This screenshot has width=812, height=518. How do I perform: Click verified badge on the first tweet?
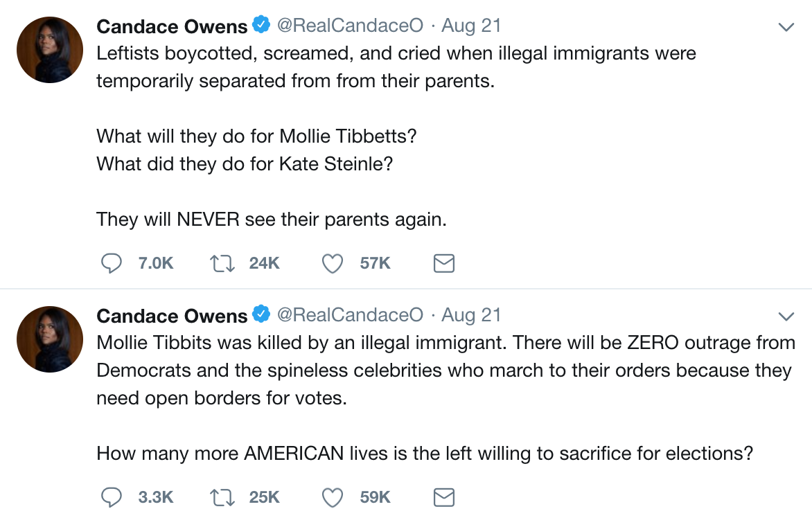261,24
